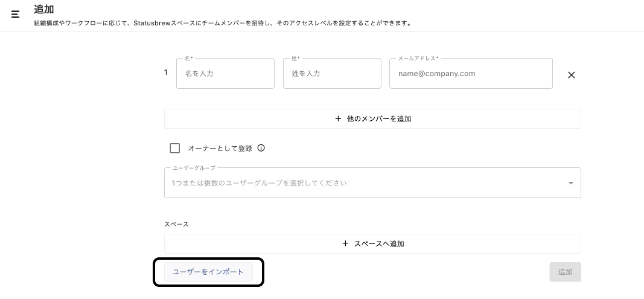Click the row number 1 label
This screenshot has width=644, height=299.
click(x=166, y=72)
